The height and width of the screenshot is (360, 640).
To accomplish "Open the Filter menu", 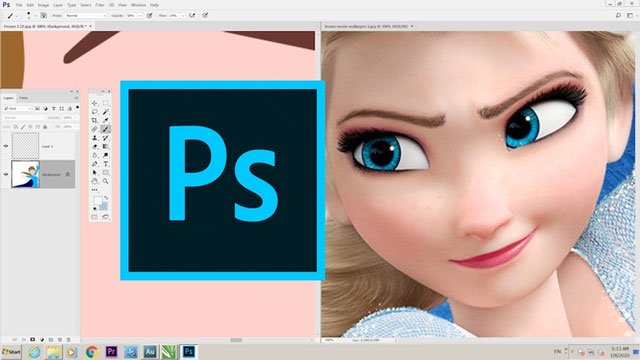I will pyautogui.click(x=100, y=5).
